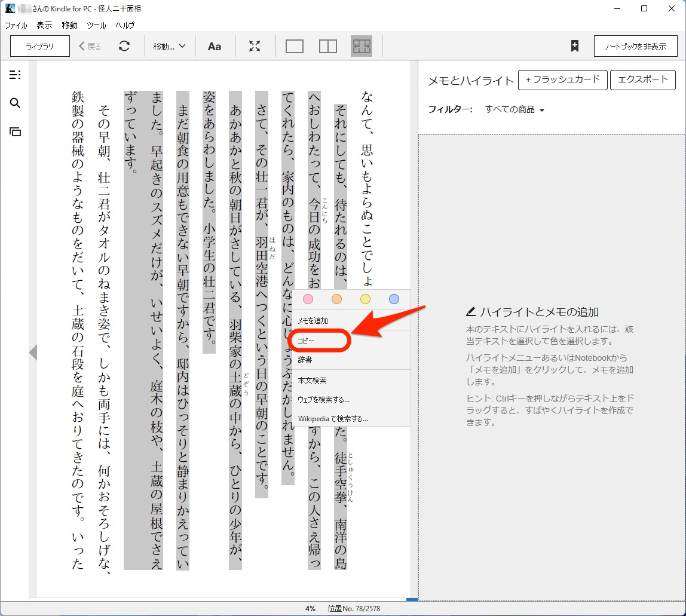
Task: Add a bookmark to this page
Action: coord(575,46)
